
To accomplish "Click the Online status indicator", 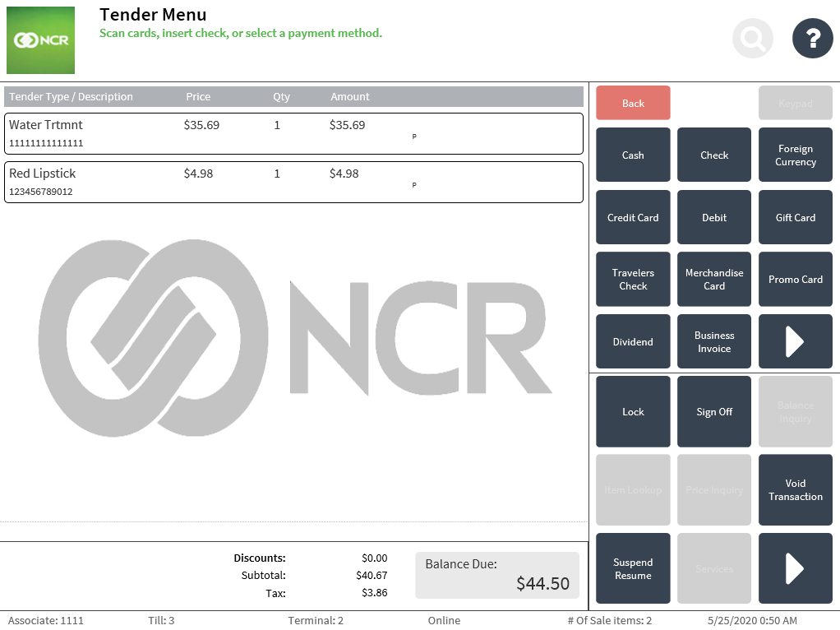I will coord(444,620).
